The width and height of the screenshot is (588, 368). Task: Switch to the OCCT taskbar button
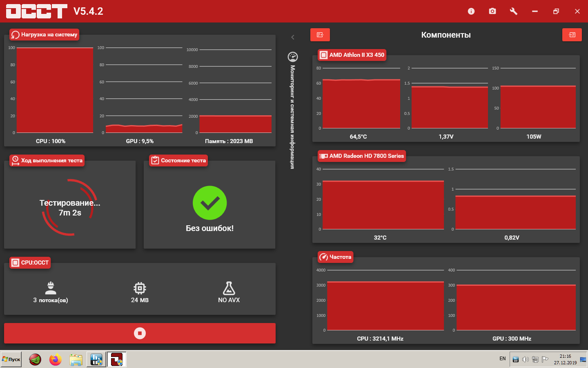(x=117, y=359)
